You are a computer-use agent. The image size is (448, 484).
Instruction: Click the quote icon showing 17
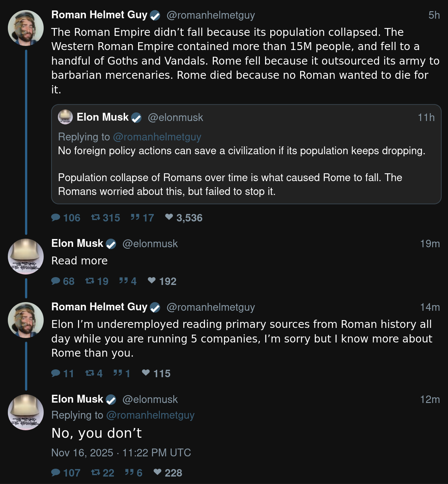(135, 217)
